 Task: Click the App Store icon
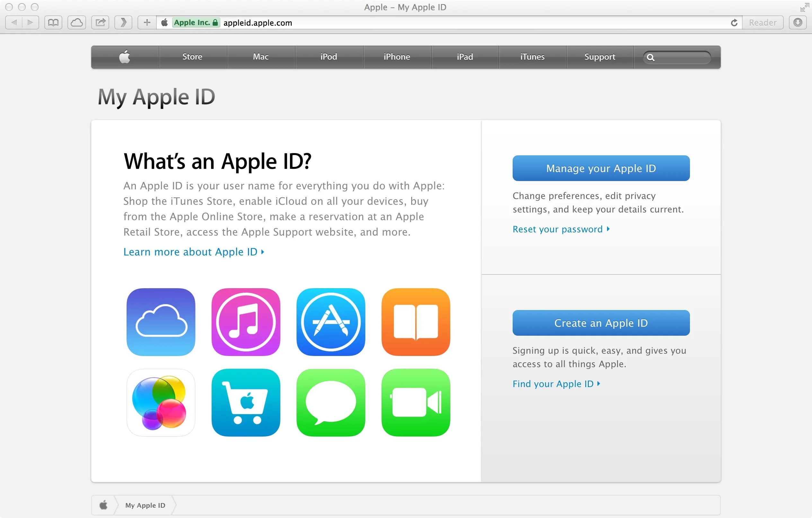(331, 322)
